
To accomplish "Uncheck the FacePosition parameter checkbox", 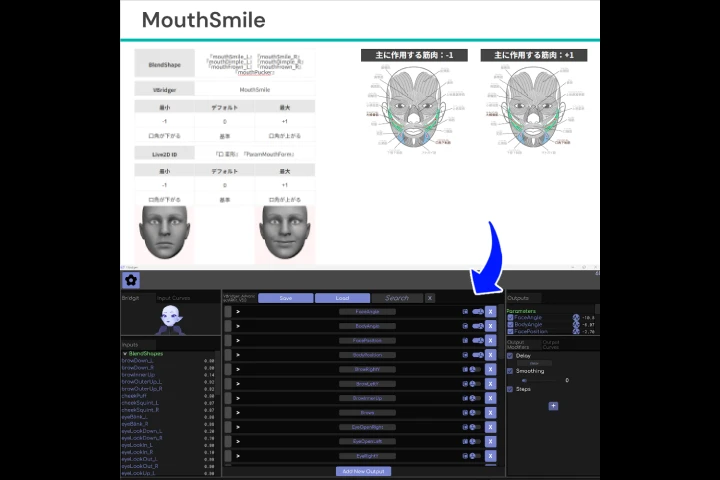I will click(510, 331).
